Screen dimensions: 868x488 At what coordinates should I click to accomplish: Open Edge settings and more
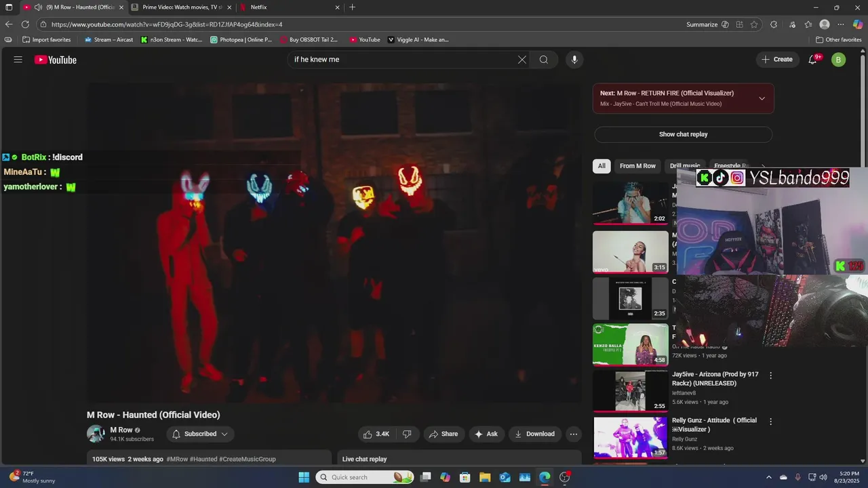[841, 24]
